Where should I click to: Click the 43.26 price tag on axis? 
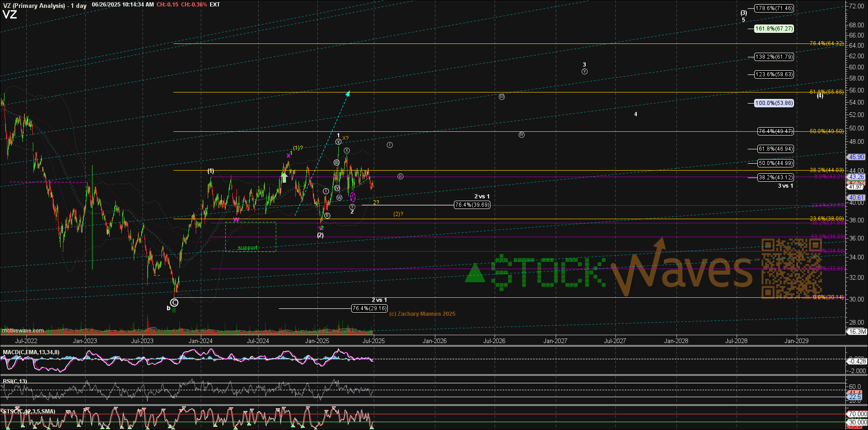(856, 177)
